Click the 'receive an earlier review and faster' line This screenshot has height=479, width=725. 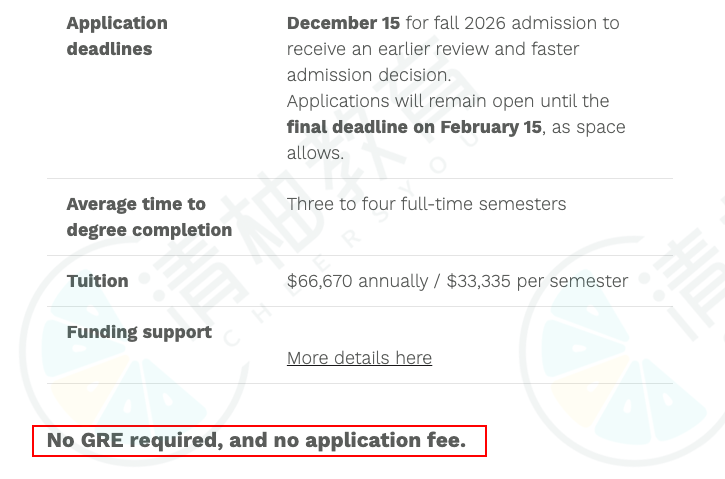coord(433,49)
